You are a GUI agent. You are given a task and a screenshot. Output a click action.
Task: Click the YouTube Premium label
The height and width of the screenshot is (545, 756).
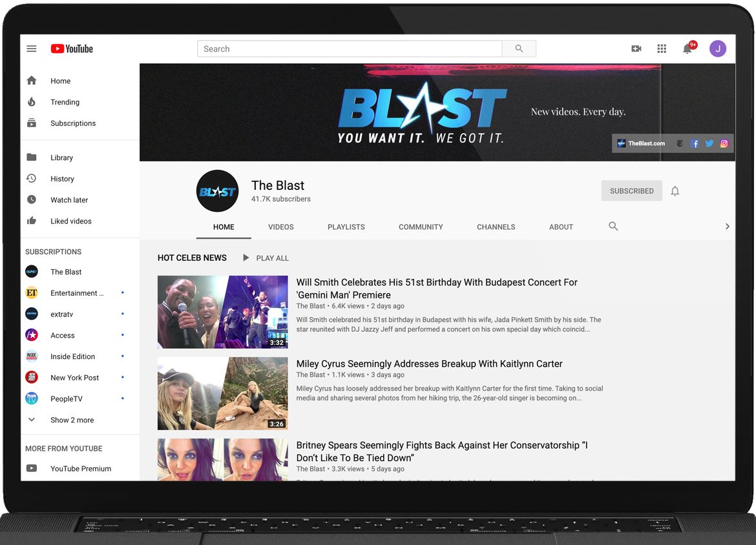[x=81, y=469]
